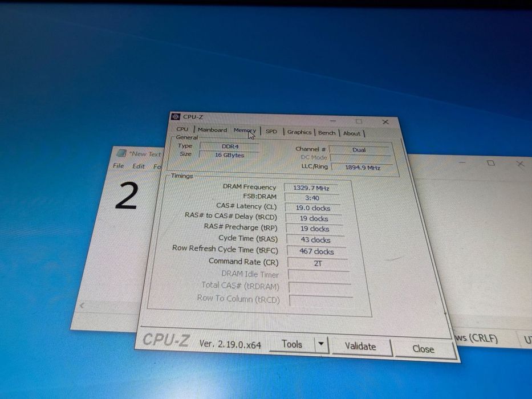Switch to the Graphics tab
This screenshot has width=532, height=399.
click(299, 132)
